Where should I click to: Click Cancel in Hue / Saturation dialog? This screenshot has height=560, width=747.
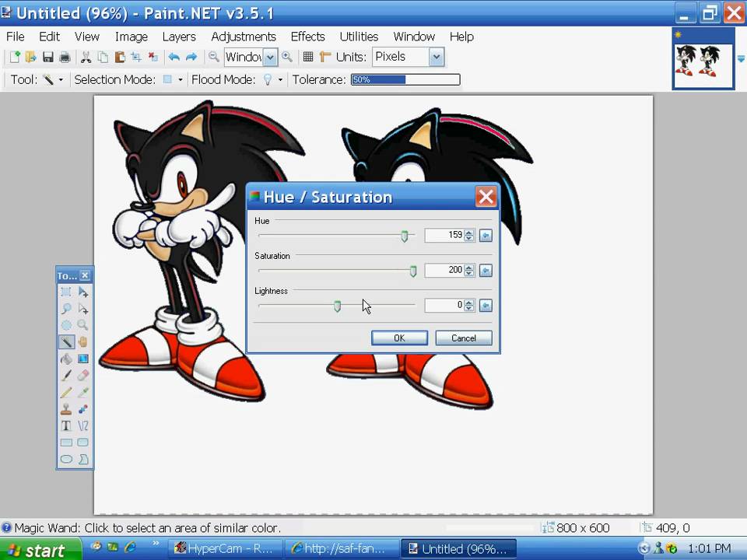[x=464, y=338]
